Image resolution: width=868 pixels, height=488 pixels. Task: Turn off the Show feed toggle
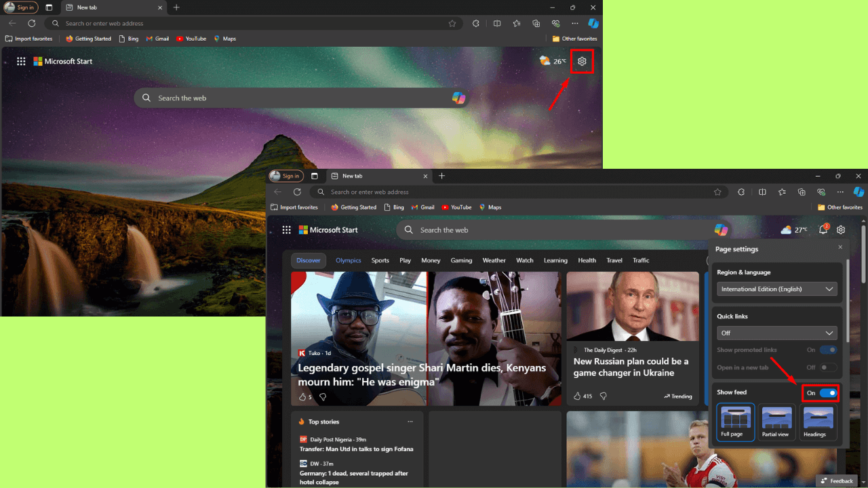828,393
